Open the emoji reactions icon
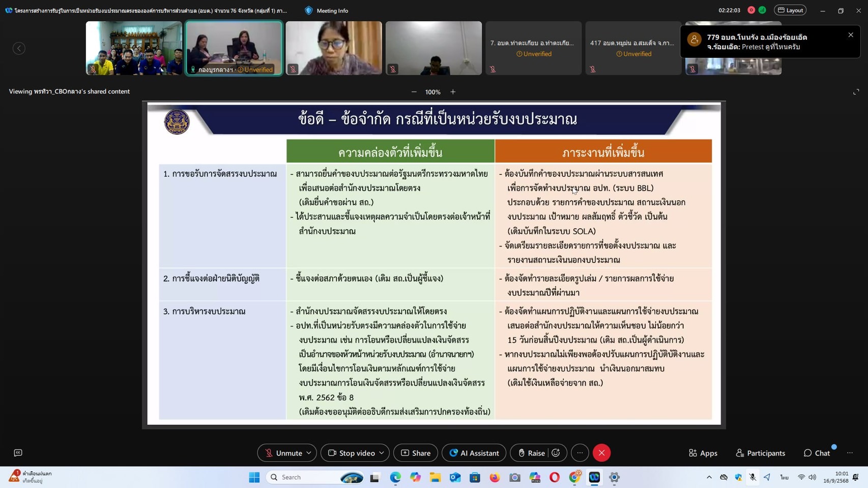Screen dimensions: 868x488 [x=556, y=453]
